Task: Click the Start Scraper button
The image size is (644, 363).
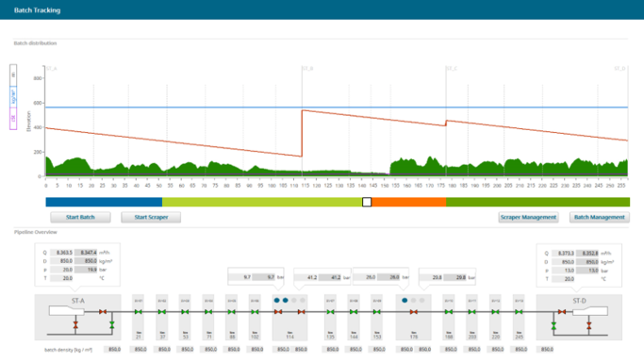Action: 151,217
